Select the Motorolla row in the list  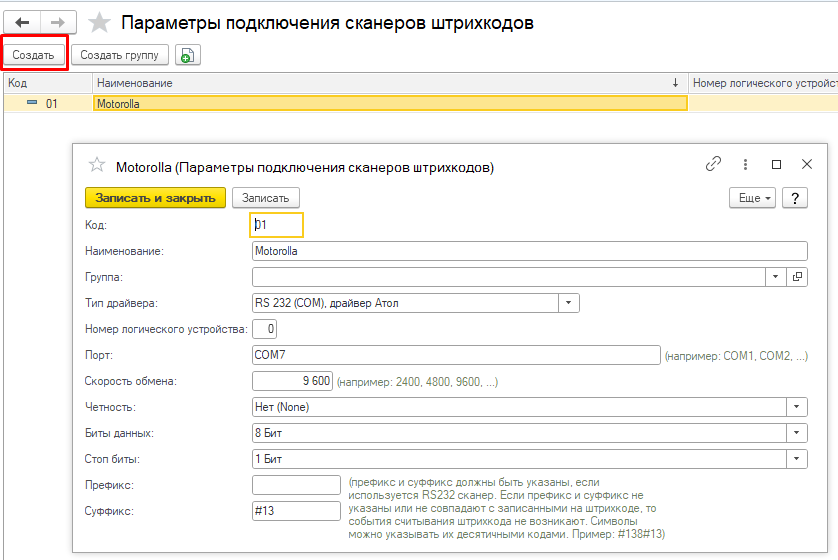point(390,104)
